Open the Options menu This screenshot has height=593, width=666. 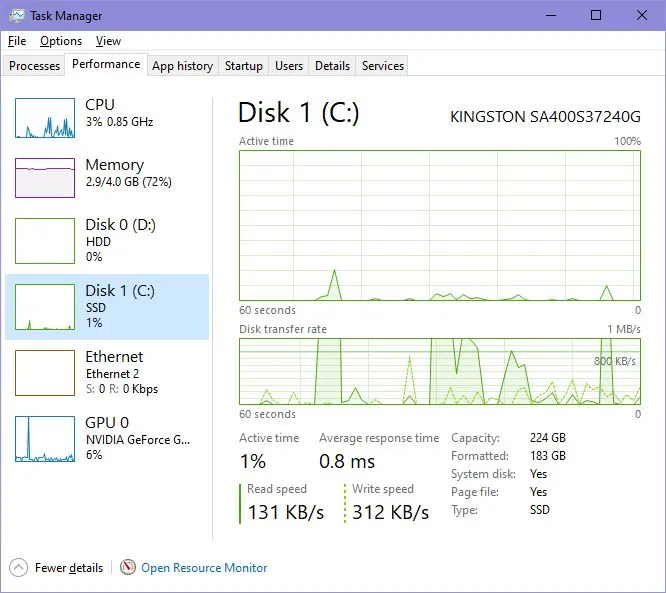click(x=61, y=41)
